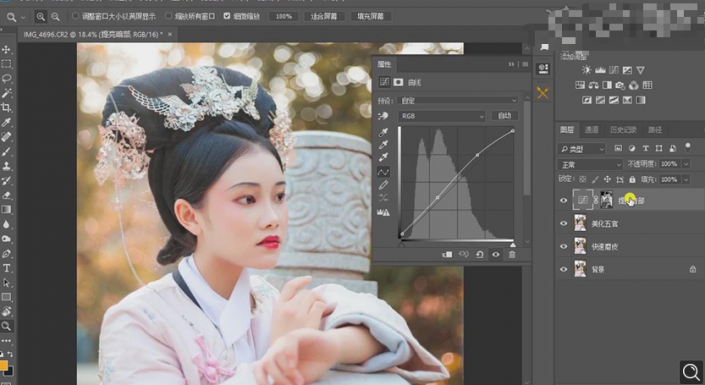Screen dimensions: 705x385
Task: Pick the white point eyedropper in Curves
Action: coord(383,157)
